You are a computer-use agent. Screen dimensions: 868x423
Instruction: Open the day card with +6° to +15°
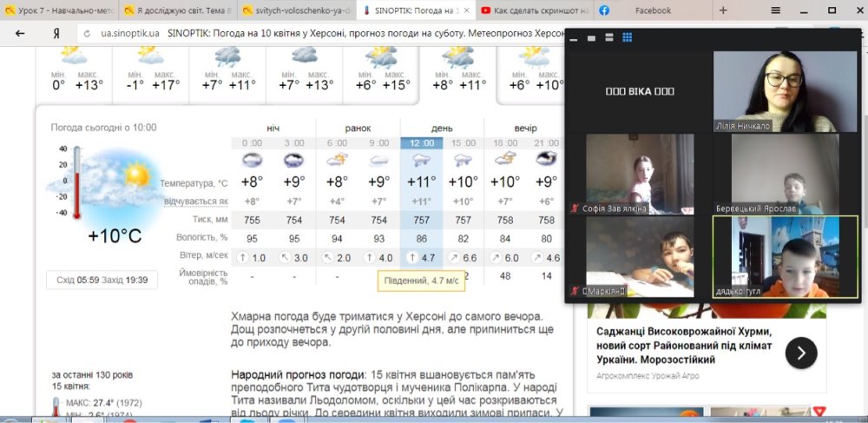[x=381, y=76]
